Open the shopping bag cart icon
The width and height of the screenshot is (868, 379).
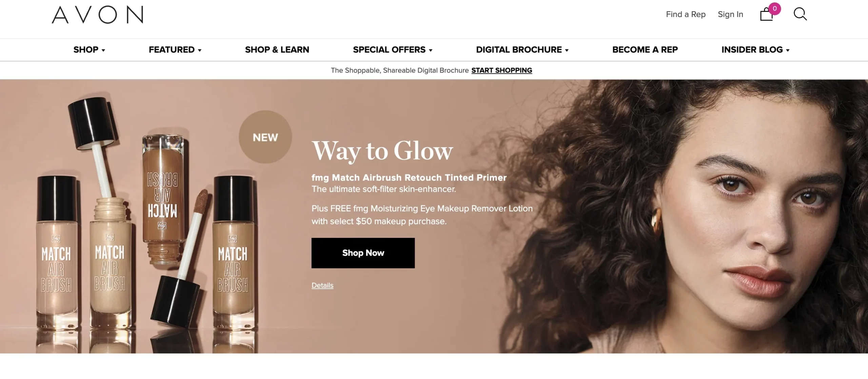click(766, 15)
